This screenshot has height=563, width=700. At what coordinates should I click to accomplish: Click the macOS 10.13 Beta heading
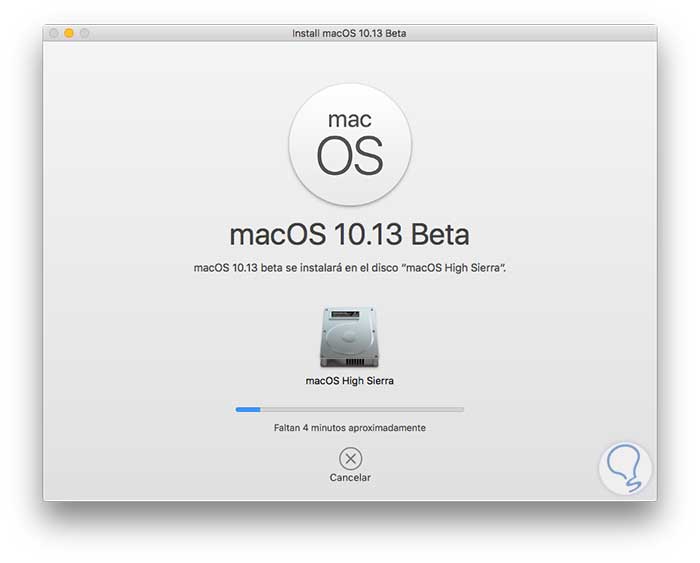tap(350, 234)
